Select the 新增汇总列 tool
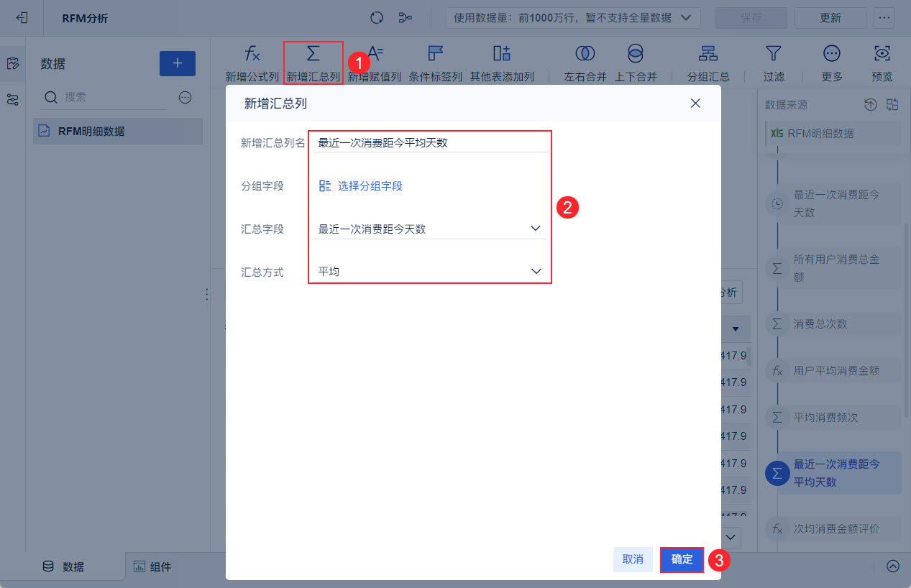This screenshot has width=911, height=588. 313,63
